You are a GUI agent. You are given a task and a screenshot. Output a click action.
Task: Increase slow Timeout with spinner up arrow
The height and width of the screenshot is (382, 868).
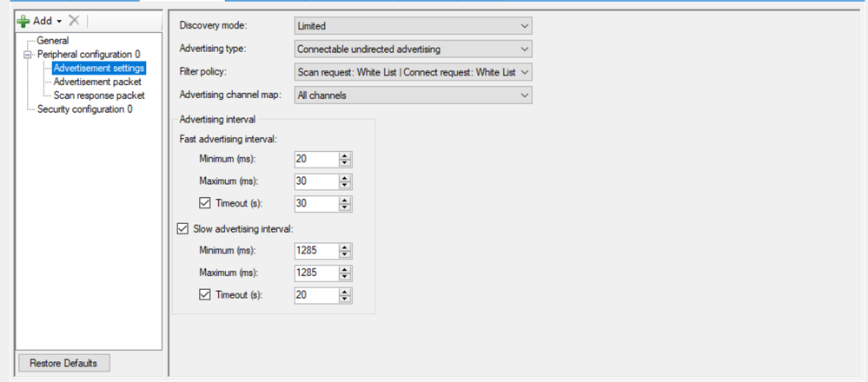pyautogui.click(x=346, y=292)
